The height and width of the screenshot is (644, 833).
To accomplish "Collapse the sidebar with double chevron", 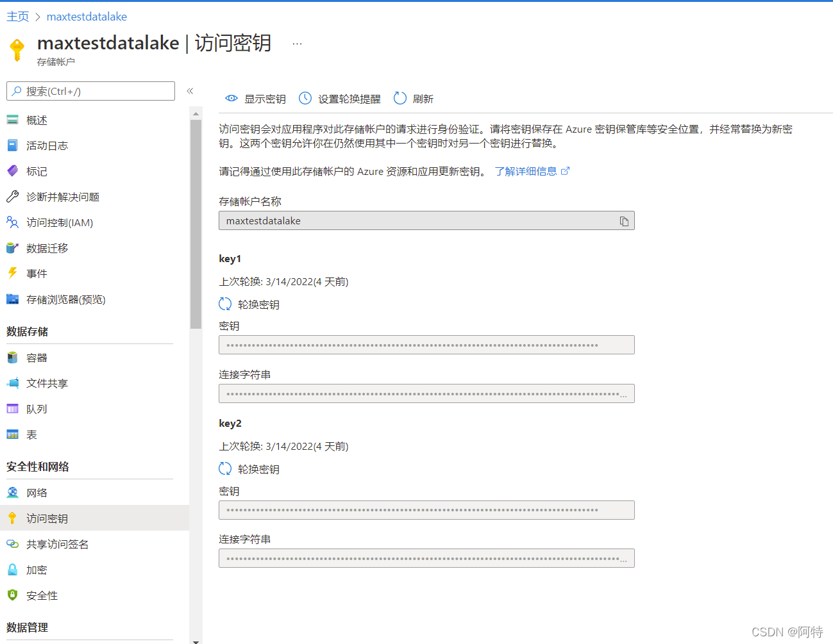I will [190, 91].
